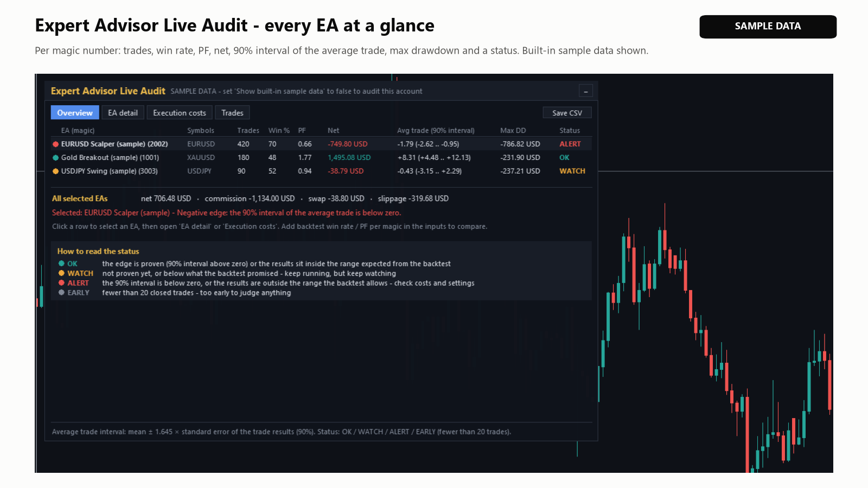
Task: Click the green OK legend dot
Action: (61, 264)
